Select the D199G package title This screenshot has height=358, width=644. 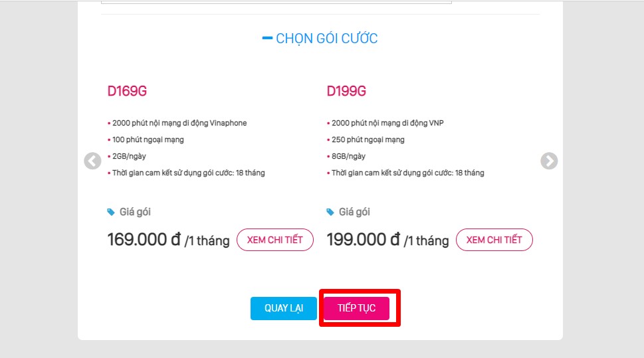[x=346, y=92]
